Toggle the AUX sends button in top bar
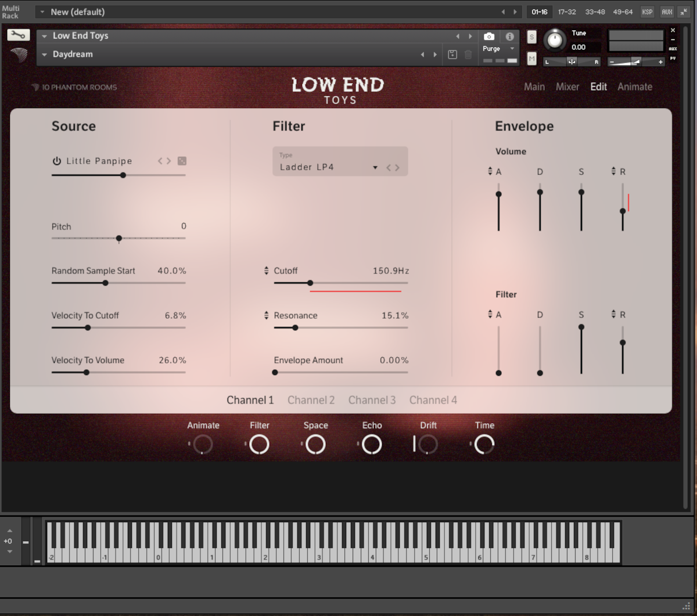The image size is (697, 616). coord(667,12)
